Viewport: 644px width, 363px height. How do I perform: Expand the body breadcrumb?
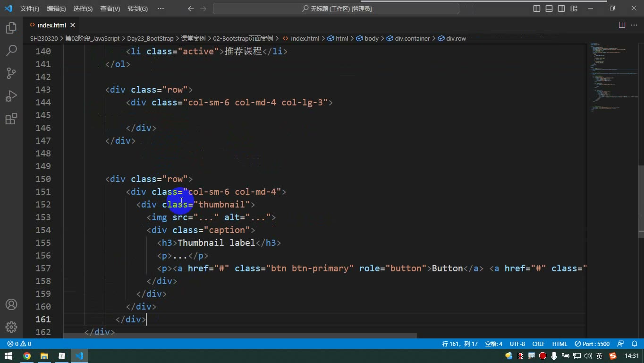pos(367,38)
